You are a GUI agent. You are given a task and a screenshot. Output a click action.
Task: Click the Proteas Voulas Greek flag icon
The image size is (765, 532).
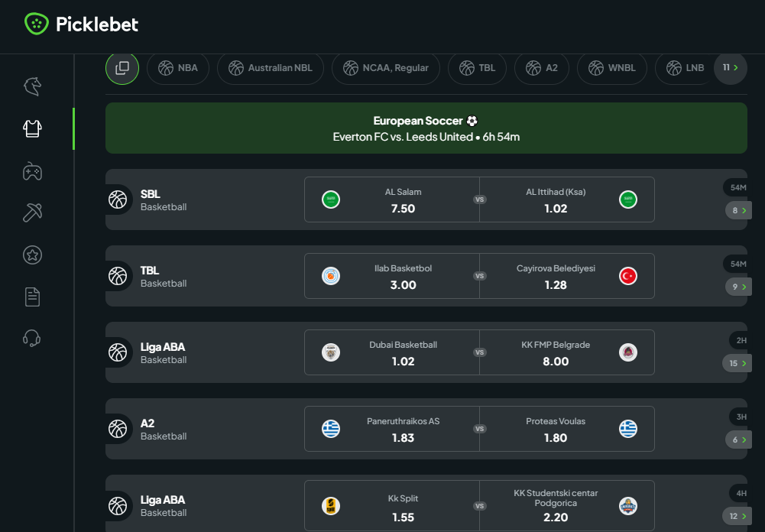(x=628, y=429)
